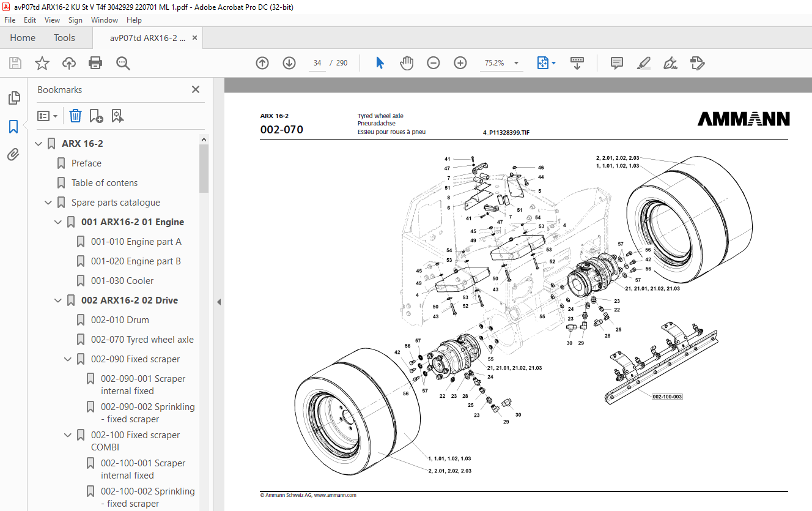Open the find text magnifier tool
The image size is (812, 511).
123,63
